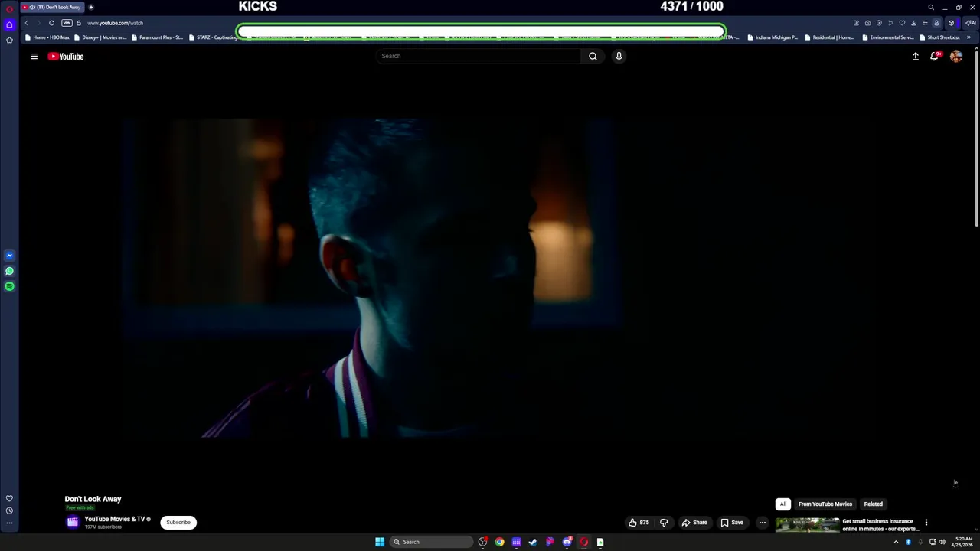Focus the YouTube search field
The height and width of the screenshot is (551, 980).
coord(479,56)
